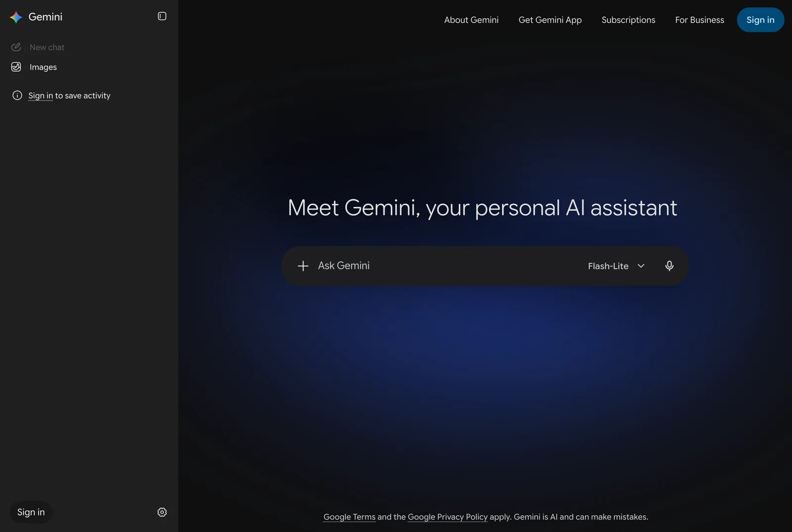Screen dimensions: 792x532
Task: Open the Google Privacy Policy link
Action: tap(447, 517)
